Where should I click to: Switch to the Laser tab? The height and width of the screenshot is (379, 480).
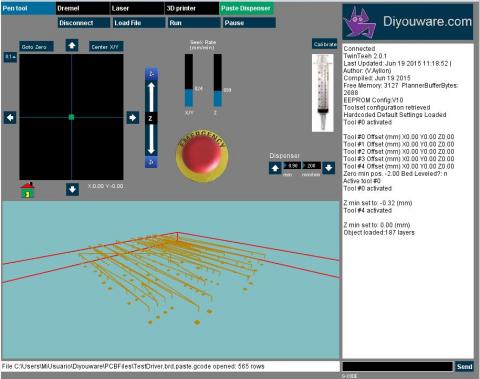pyautogui.click(x=137, y=8)
